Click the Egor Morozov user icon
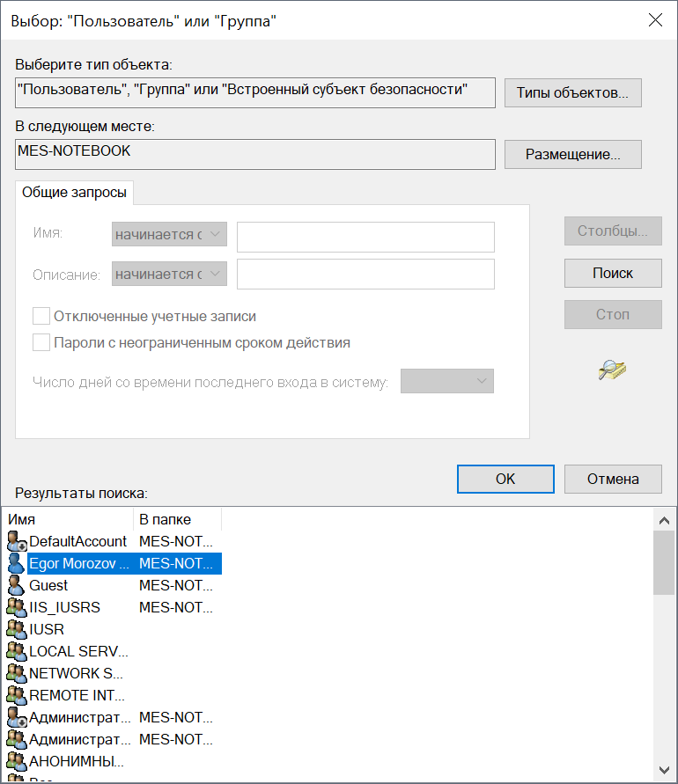678x784 pixels. pyautogui.click(x=17, y=563)
